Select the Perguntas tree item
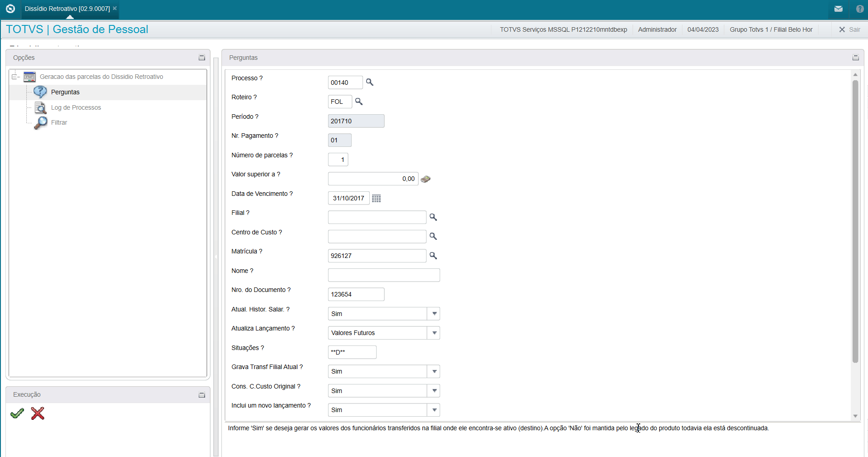 click(65, 92)
